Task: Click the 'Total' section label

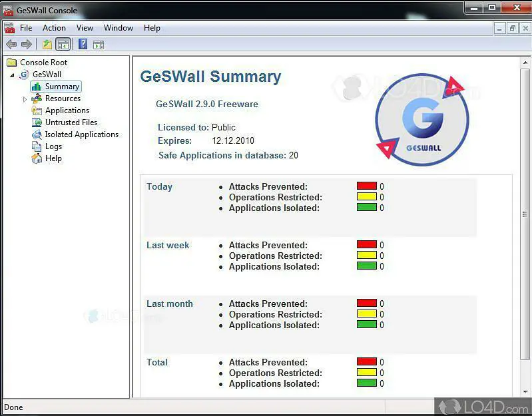Action: pos(157,363)
